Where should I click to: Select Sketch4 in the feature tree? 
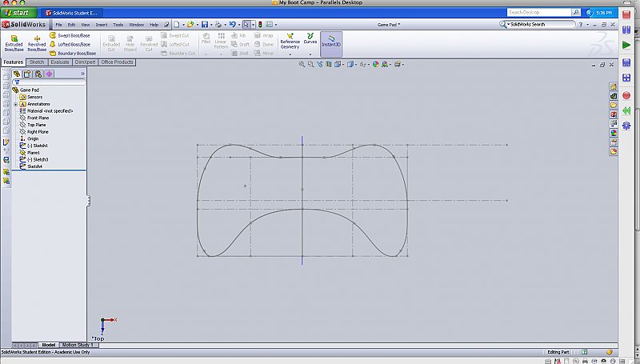(x=35, y=166)
